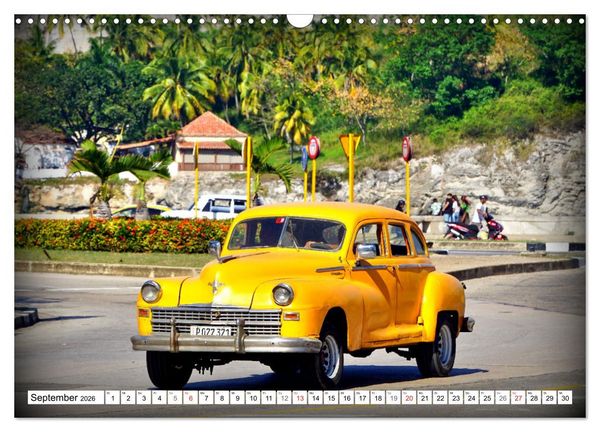Select day 28 in the calendar strip

(x=534, y=398)
